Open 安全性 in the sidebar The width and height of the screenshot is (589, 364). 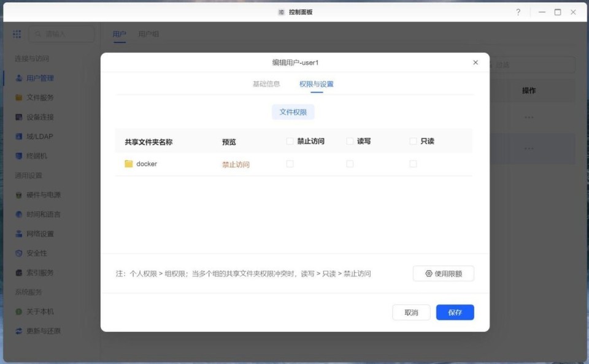tap(31, 253)
